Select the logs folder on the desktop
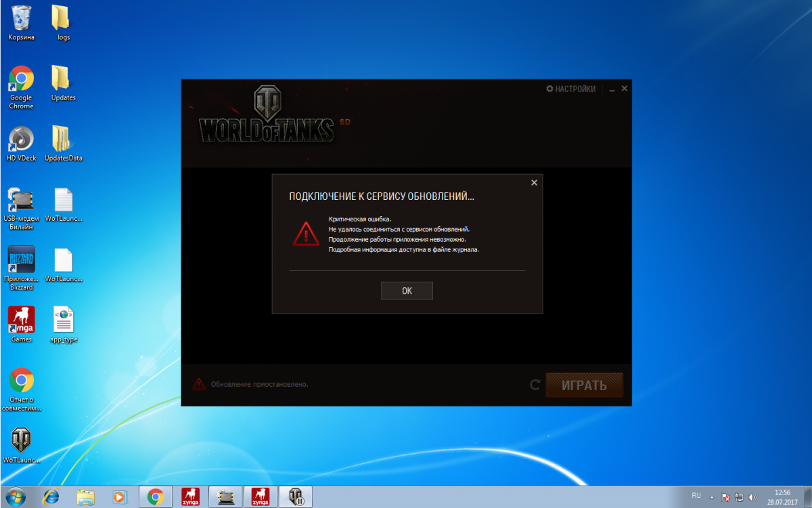This screenshot has width=812, height=508. tap(64, 23)
